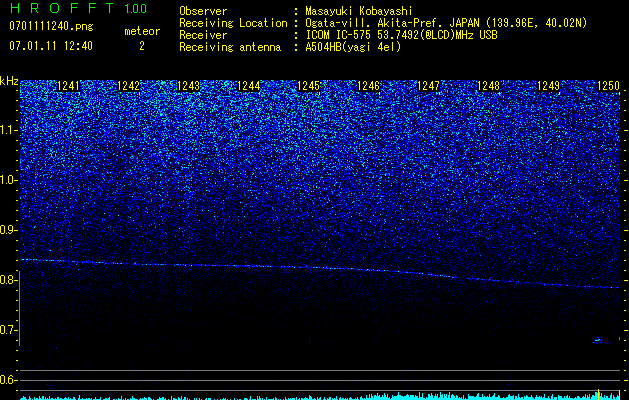This screenshot has height=400, width=629.
Task: Click the A504HB(yagi 4el) antenna text
Action: (353, 47)
